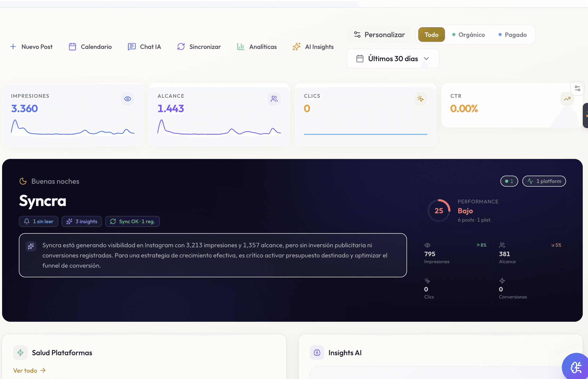Open the Últimos 30 días date selector

click(393, 59)
